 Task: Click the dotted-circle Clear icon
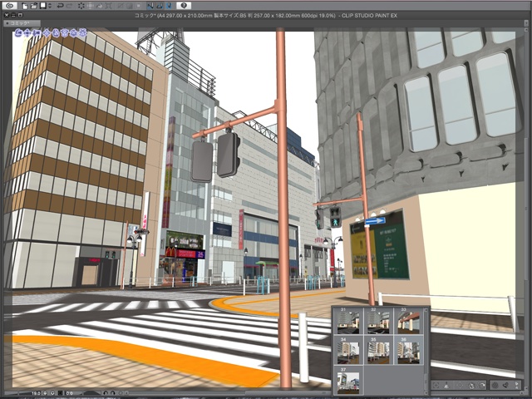[81, 6]
